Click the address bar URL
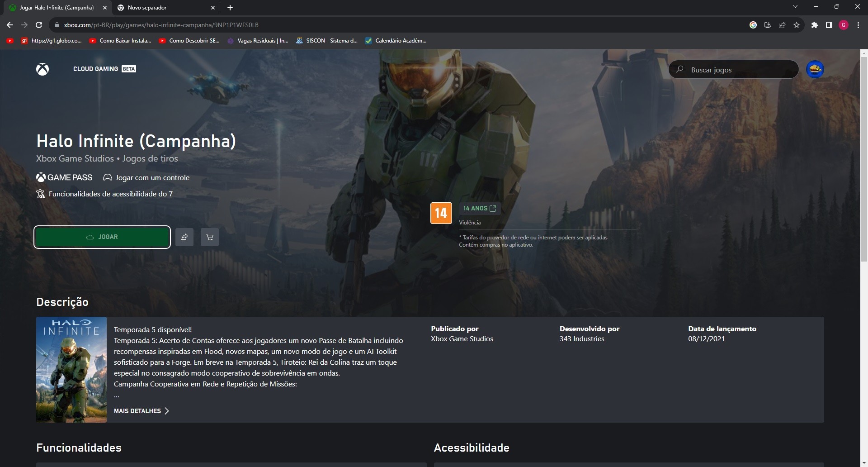Screen dimensions: 868x467 click(x=161, y=25)
